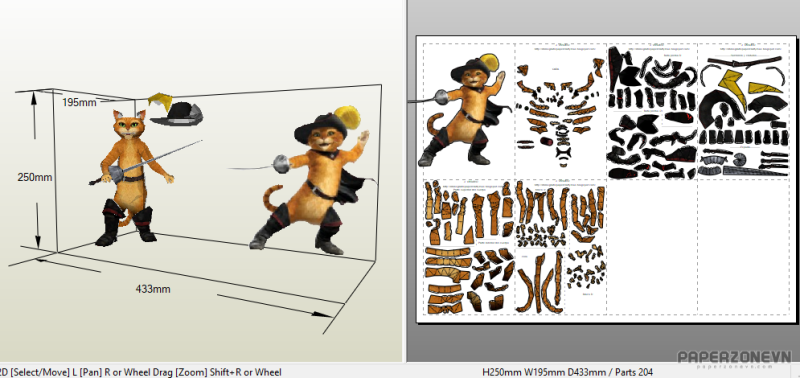Select the sword held by standing cat

click(148, 162)
